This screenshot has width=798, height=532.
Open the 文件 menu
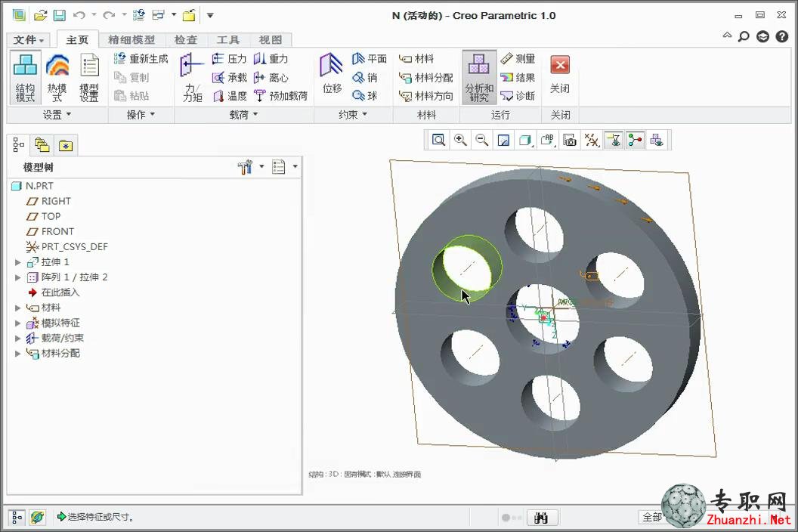pyautogui.click(x=29, y=40)
